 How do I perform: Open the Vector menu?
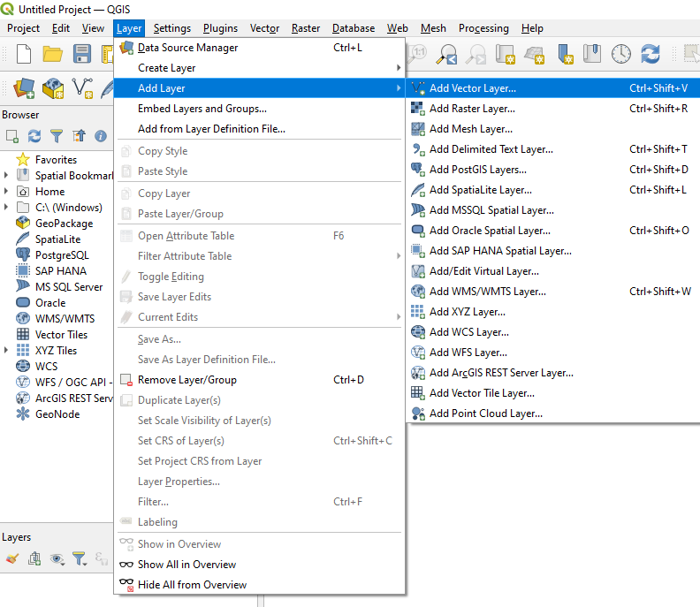coord(264,28)
